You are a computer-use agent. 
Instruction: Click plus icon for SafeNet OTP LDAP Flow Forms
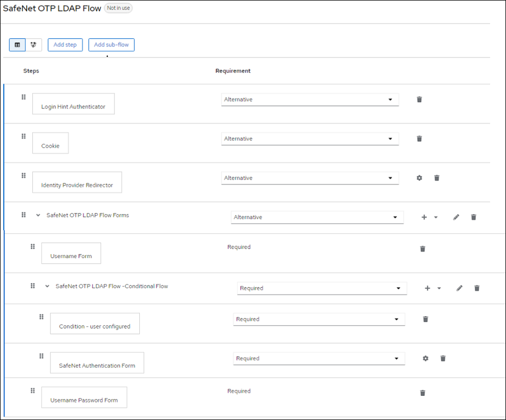(x=424, y=217)
